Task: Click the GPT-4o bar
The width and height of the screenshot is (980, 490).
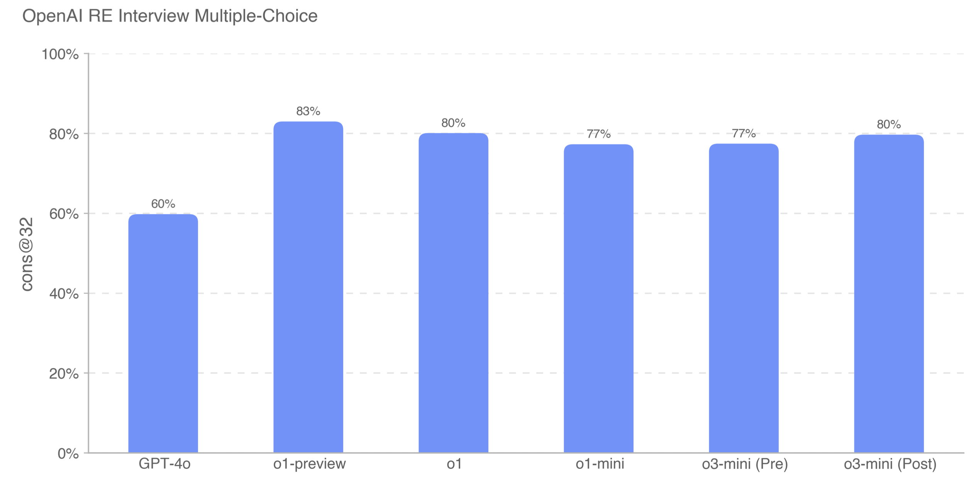Action: tap(163, 333)
